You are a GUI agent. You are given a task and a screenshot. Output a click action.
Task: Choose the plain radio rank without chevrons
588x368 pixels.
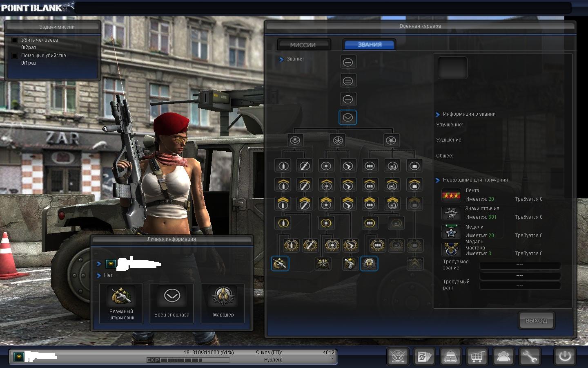click(392, 166)
